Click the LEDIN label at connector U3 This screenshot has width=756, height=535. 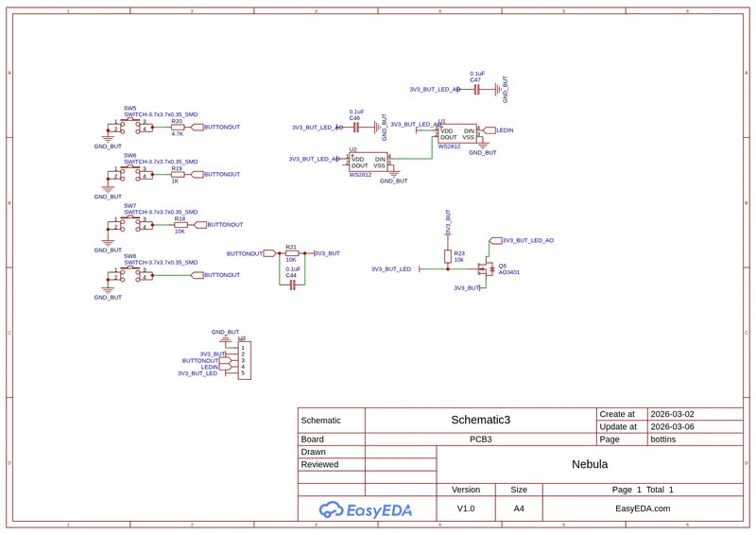pos(209,367)
